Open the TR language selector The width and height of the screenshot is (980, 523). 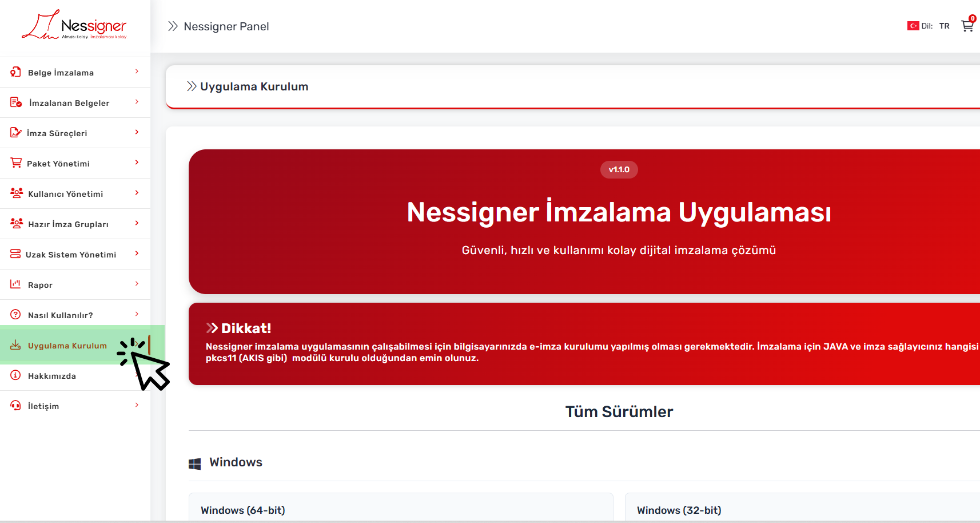click(944, 26)
